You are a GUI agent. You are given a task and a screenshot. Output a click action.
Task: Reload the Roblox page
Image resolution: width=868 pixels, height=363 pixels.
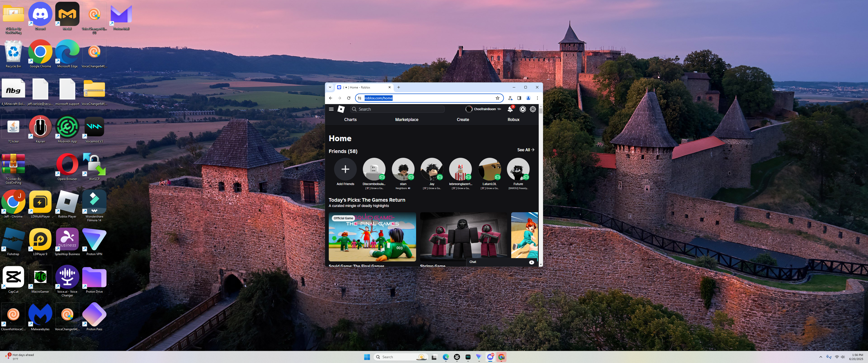(349, 98)
